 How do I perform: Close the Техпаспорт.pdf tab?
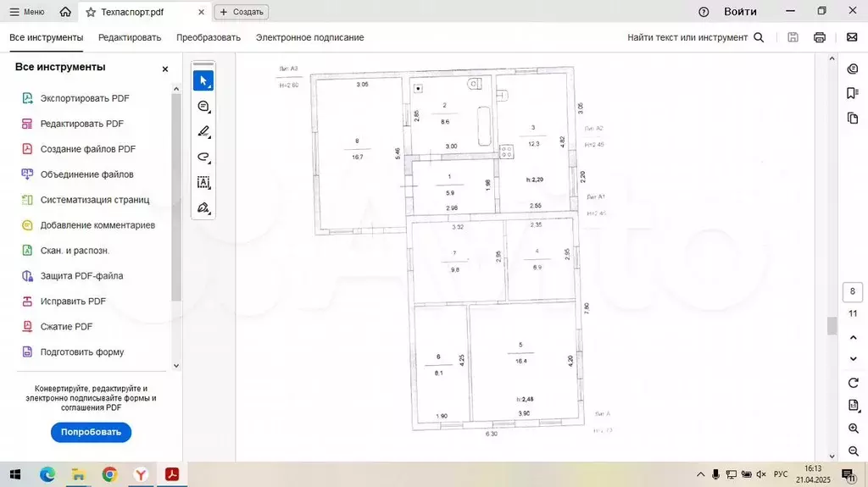(x=201, y=12)
